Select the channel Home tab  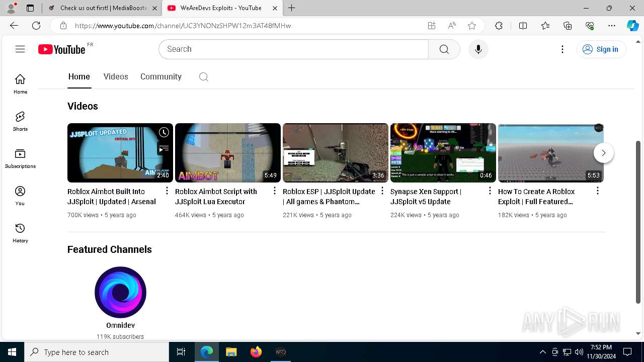point(79,76)
